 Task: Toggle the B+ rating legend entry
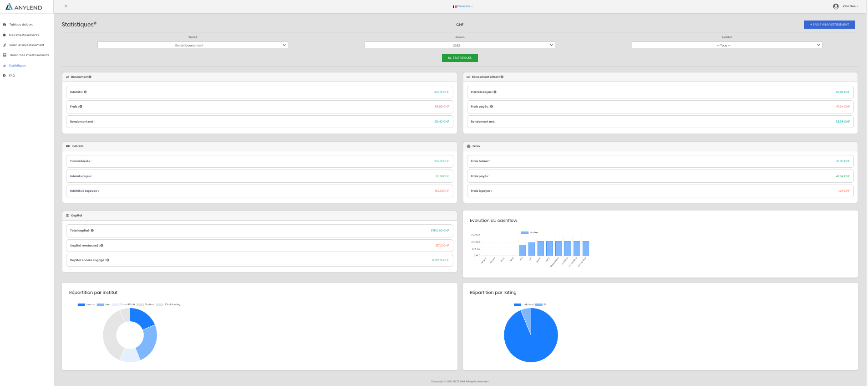tap(541, 304)
